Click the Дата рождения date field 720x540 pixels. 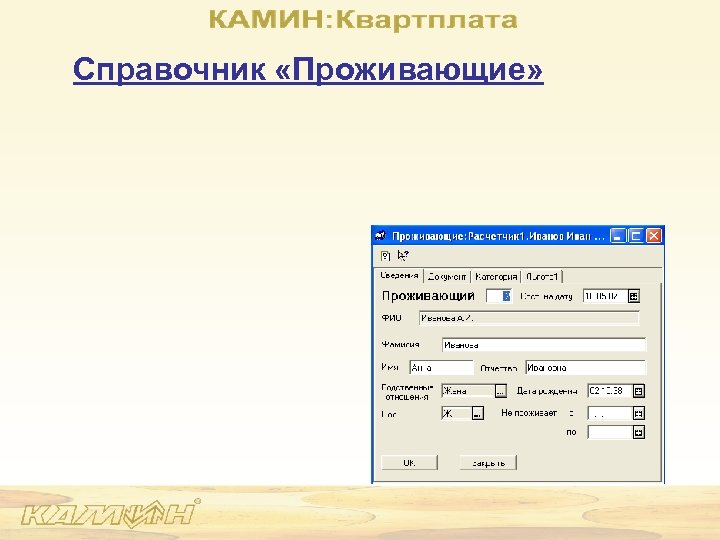610,391
